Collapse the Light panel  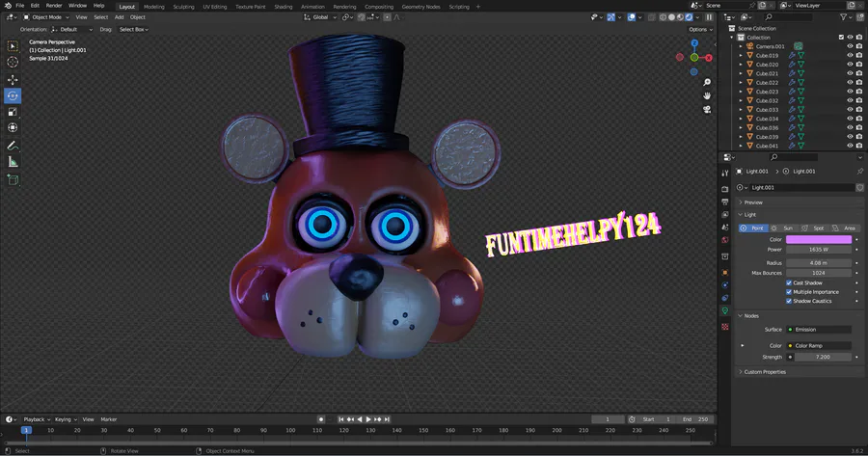click(750, 215)
